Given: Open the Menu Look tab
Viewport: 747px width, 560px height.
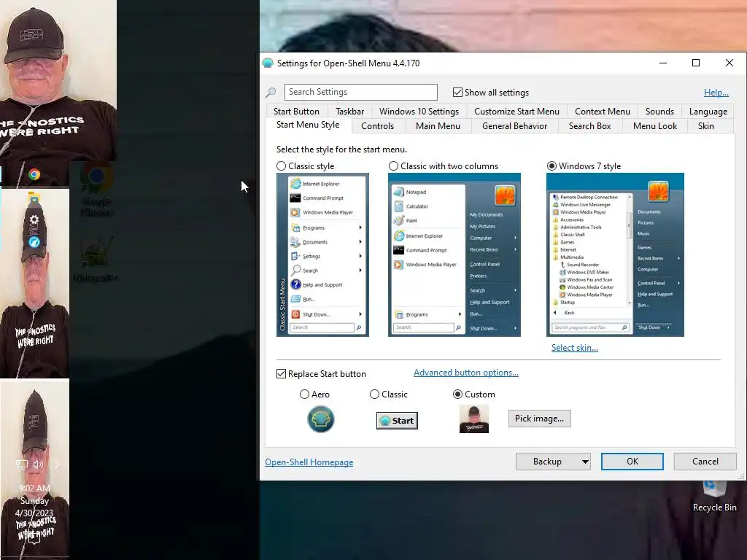Looking at the screenshot, I should tap(655, 126).
